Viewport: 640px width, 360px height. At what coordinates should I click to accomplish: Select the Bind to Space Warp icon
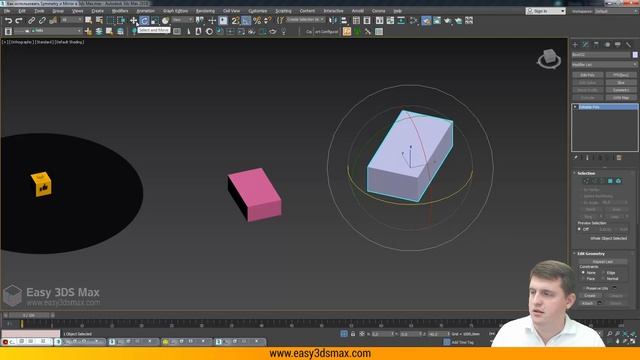tap(53, 20)
